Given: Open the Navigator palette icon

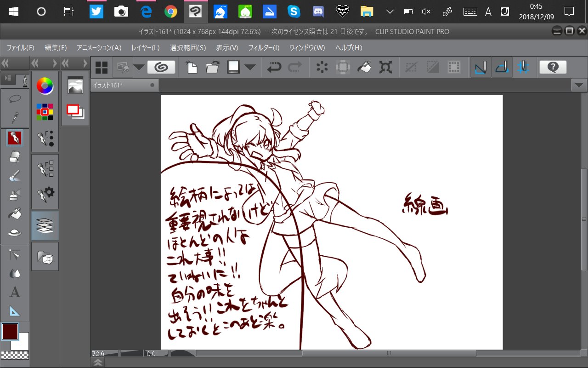Looking at the screenshot, I should coord(75,86).
